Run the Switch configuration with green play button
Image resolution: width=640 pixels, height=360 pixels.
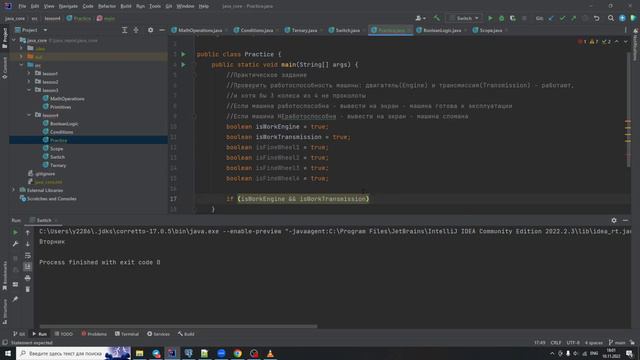point(490,18)
